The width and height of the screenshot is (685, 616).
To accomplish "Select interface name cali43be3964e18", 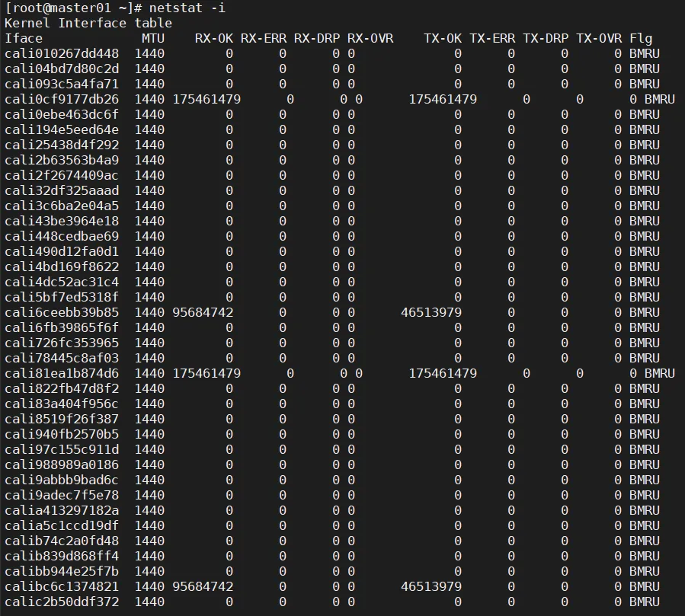I will [x=62, y=222].
